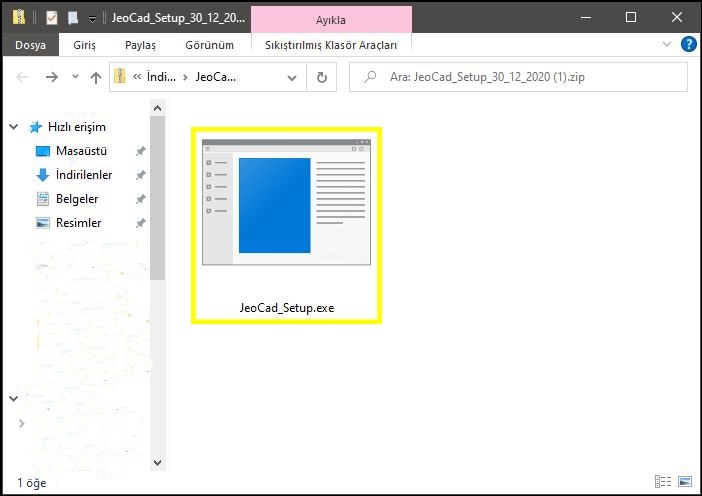The width and height of the screenshot is (702, 496).
Task: Click into the Ara search field
Action: [x=518, y=77]
